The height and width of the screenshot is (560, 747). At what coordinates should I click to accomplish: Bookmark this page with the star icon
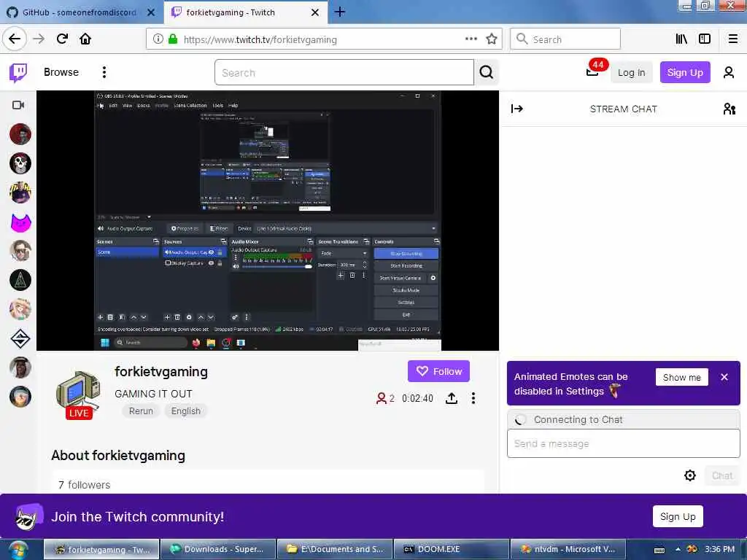(491, 39)
